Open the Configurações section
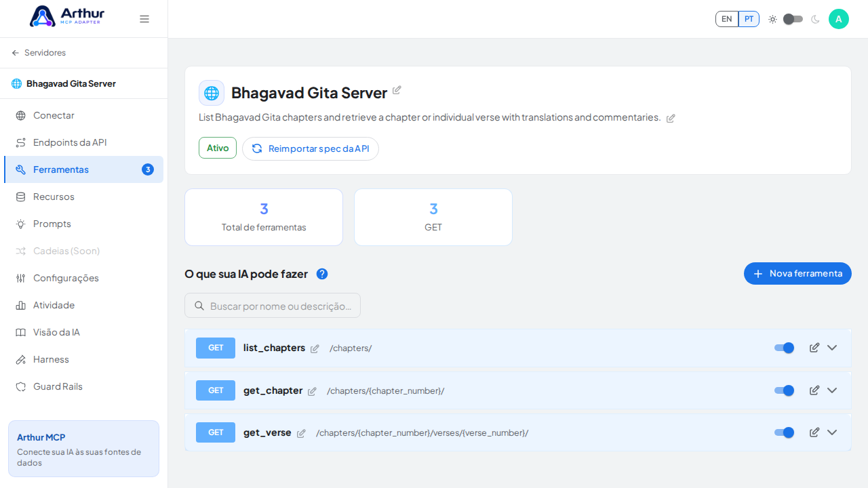 coord(83,278)
